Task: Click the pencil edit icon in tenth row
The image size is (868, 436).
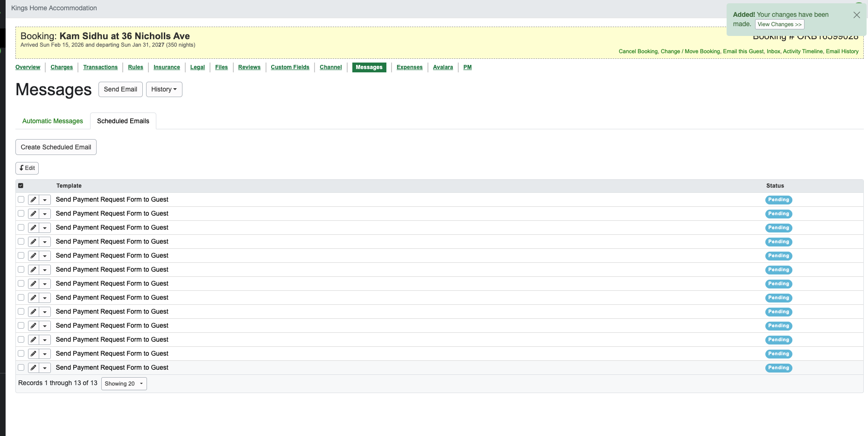Action: 33,326
